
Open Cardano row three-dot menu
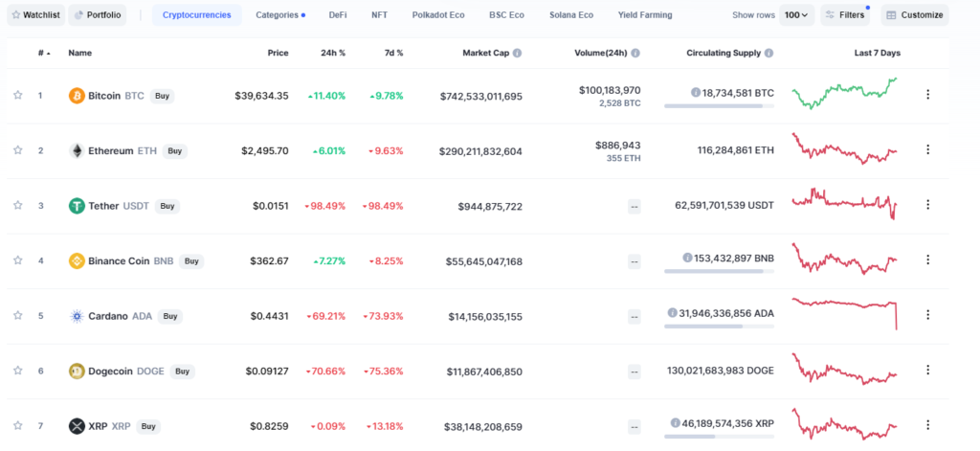click(927, 315)
